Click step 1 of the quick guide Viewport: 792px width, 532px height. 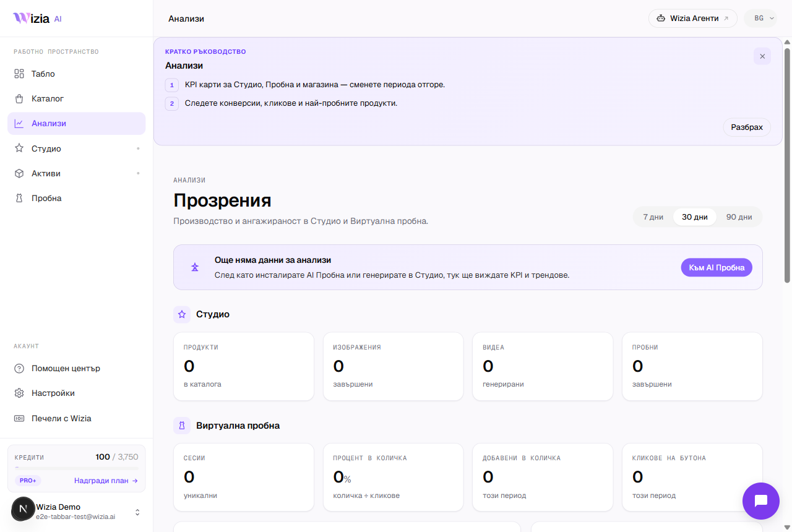click(x=305, y=84)
